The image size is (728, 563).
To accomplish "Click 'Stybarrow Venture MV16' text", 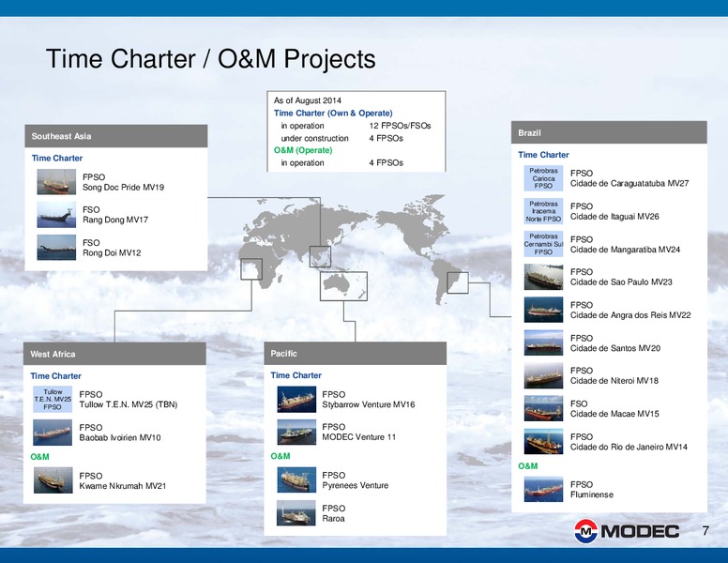I will (369, 404).
